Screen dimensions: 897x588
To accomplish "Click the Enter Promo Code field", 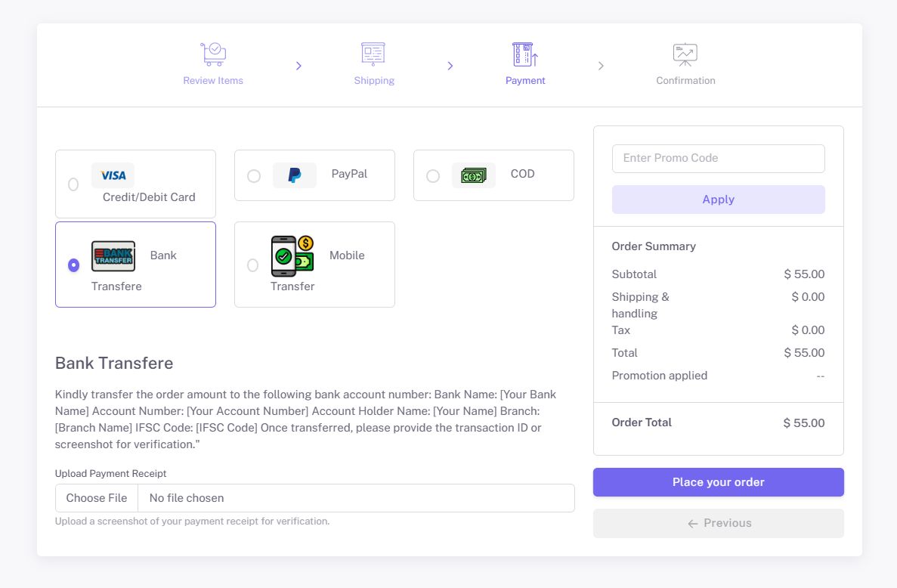I will tap(718, 159).
